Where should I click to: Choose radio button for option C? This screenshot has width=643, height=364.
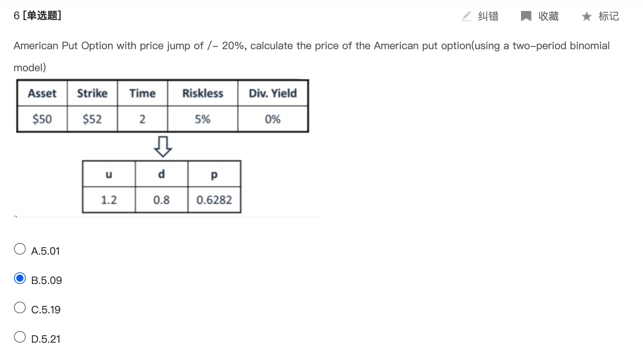point(20,308)
